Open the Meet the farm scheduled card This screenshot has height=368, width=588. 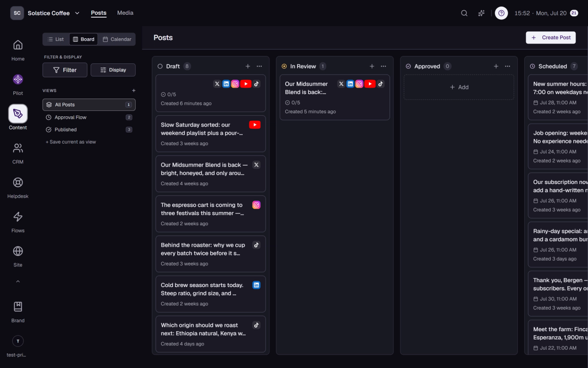[x=558, y=338]
